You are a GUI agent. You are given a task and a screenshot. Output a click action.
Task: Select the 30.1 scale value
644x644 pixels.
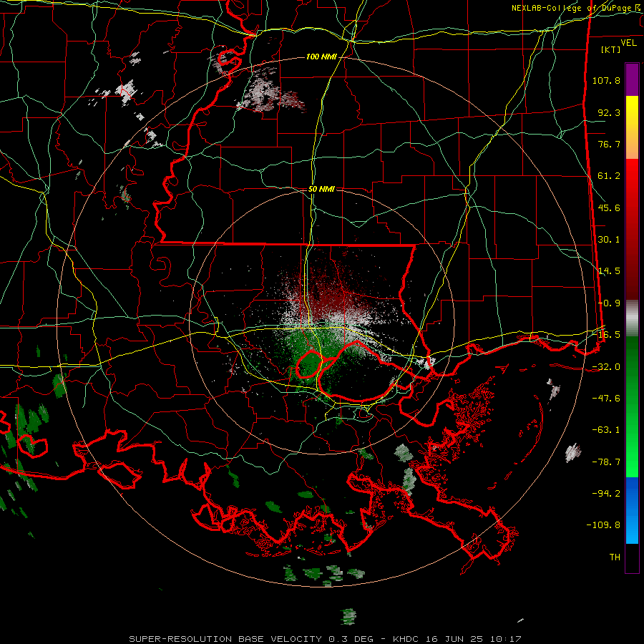(x=609, y=240)
